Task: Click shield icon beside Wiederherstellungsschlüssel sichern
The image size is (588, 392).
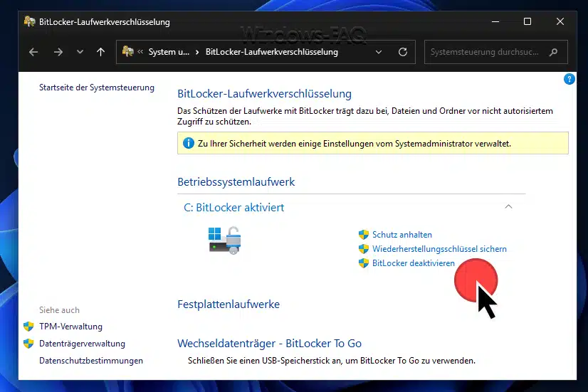Action: (363, 249)
